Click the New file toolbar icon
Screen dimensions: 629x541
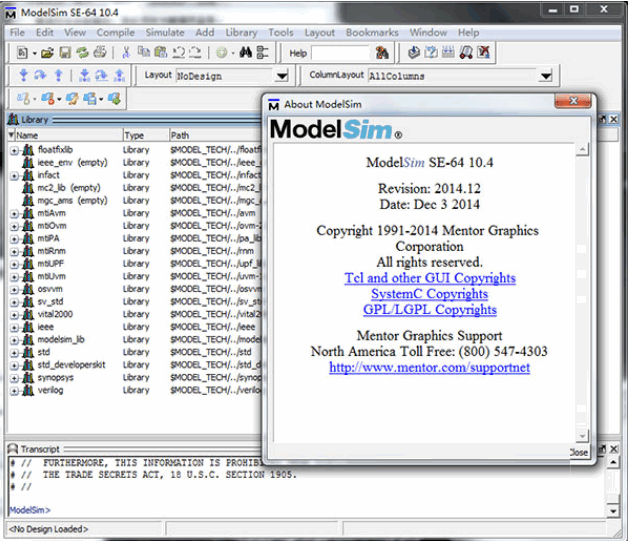pos(22,53)
